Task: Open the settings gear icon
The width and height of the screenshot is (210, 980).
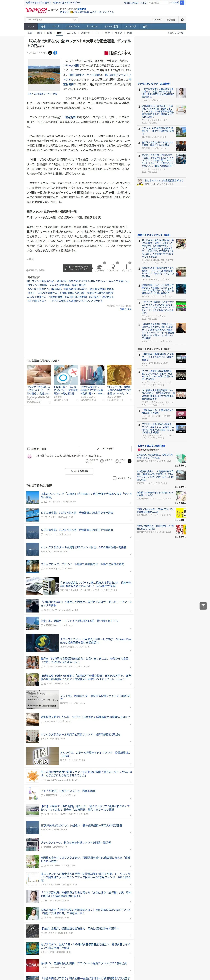Action: (182, 20)
